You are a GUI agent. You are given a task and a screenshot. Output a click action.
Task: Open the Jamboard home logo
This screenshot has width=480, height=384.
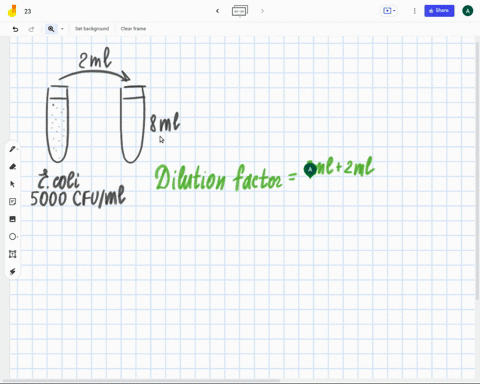pyautogui.click(x=12, y=11)
